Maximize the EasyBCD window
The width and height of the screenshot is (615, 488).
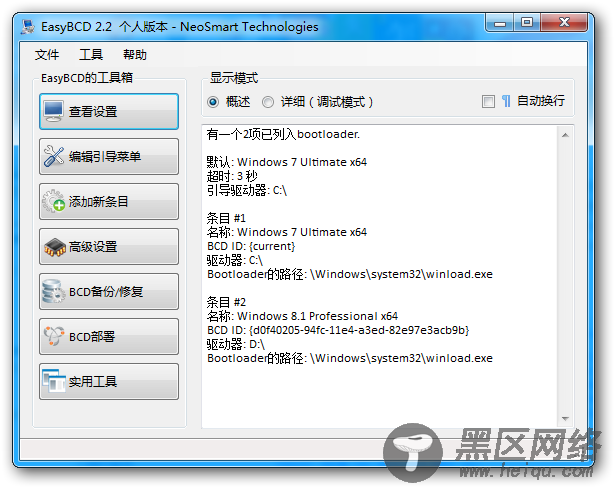coord(527,22)
